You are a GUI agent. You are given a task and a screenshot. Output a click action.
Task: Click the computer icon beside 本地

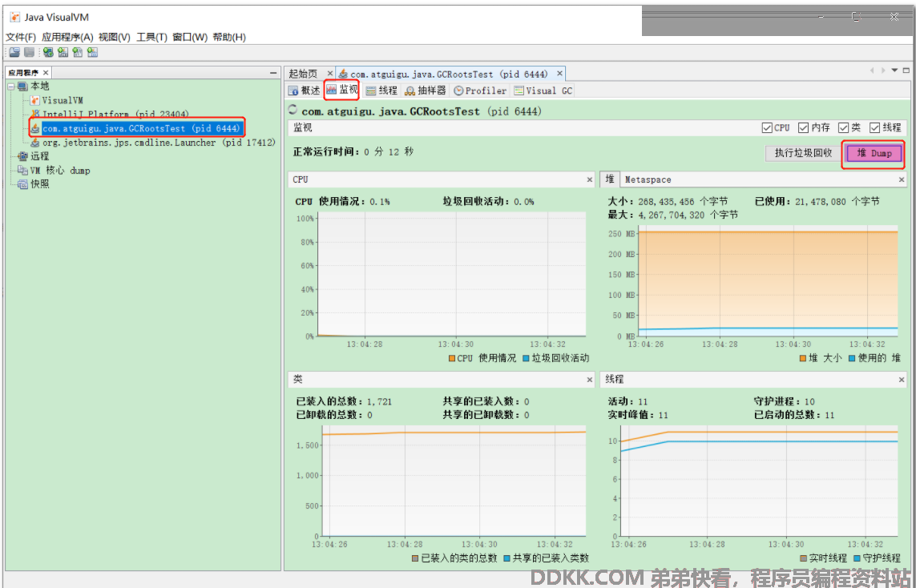22,87
